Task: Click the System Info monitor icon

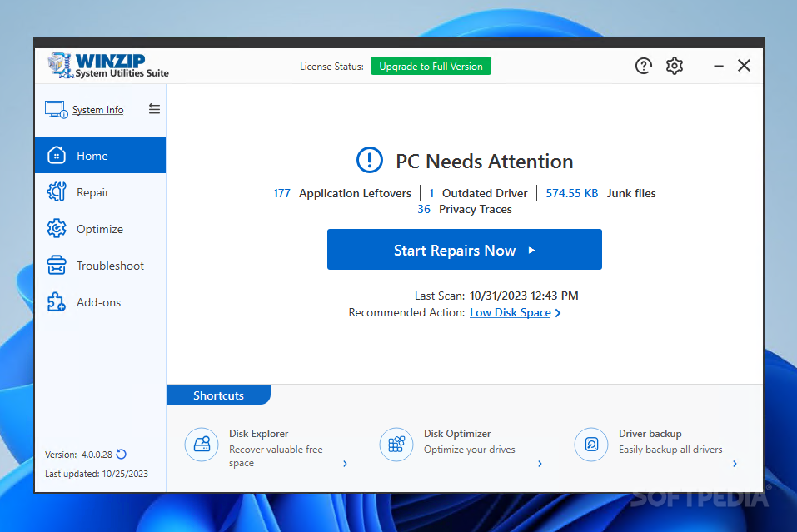Action: coord(56,110)
